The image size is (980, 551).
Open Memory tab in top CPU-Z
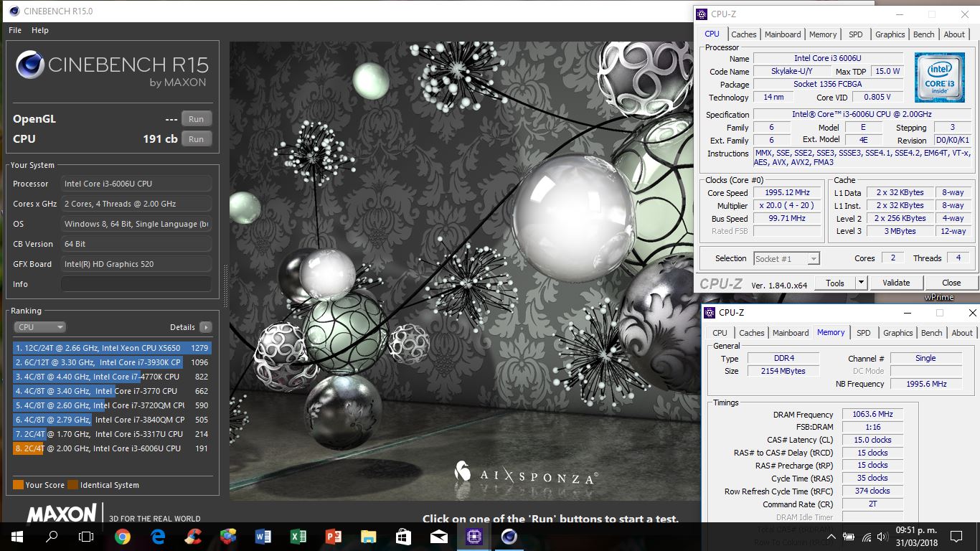823,34
